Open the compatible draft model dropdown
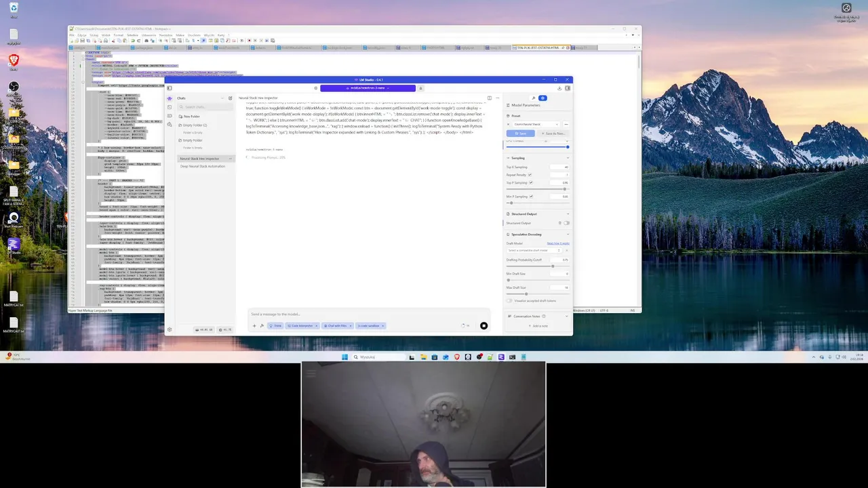Screen dimensions: 868x488 tap(534, 250)
